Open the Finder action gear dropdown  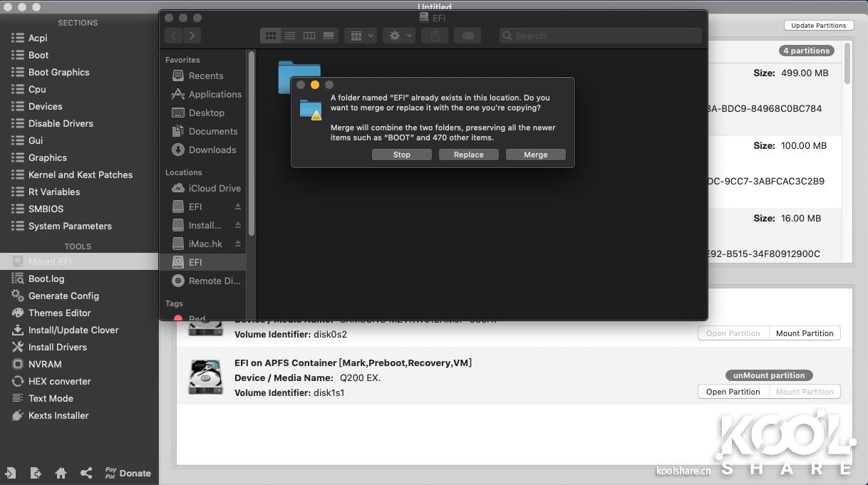[x=398, y=36]
